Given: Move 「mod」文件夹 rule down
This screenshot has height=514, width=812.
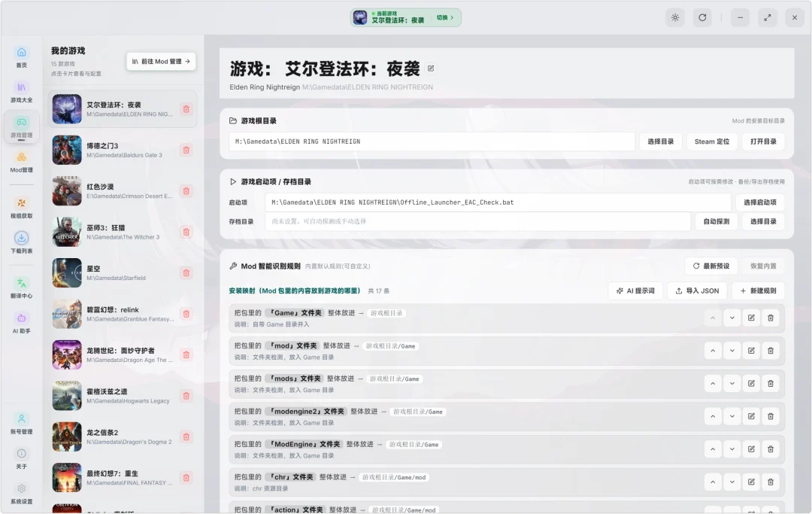Looking at the screenshot, I should point(732,351).
